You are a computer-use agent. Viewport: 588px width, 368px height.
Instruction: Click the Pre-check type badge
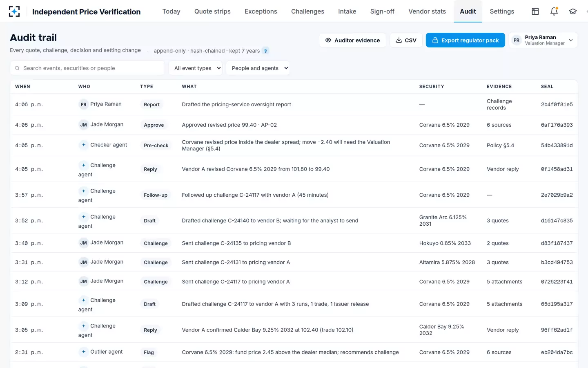pos(156,146)
